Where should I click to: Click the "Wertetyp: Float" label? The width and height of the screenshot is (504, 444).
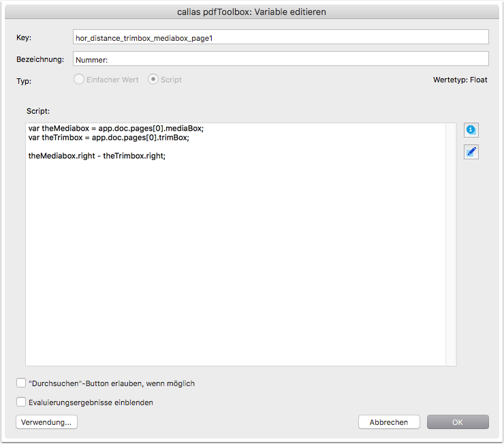click(x=460, y=80)
